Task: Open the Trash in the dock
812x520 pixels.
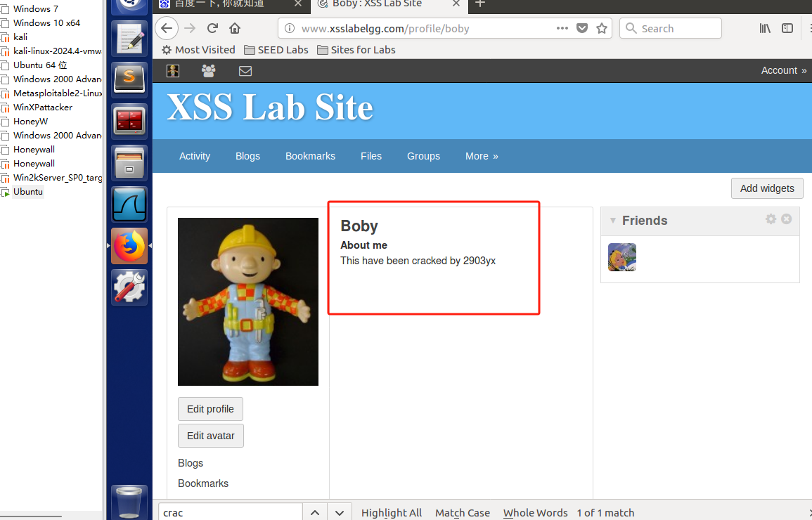Action: click(x=129, y=502)
